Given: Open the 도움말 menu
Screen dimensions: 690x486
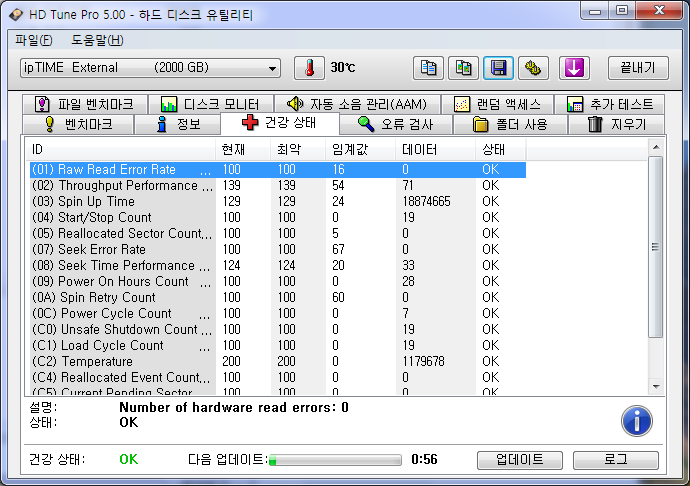Looking at the screenshot, I should click(x=97, y=40).
